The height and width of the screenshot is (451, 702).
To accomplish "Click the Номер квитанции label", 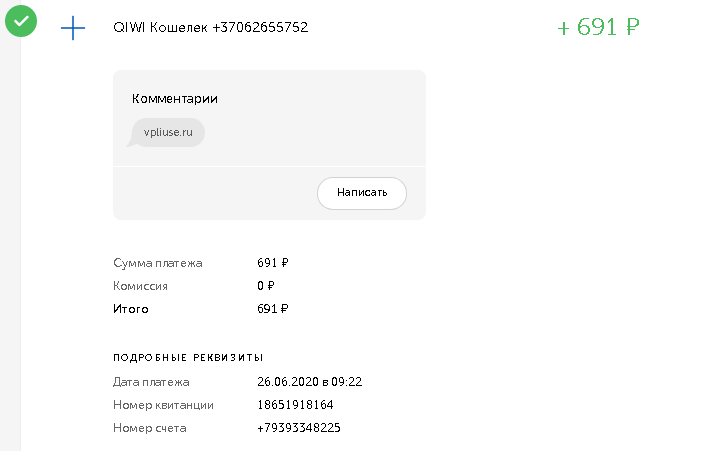I will [x=163, y=405].
